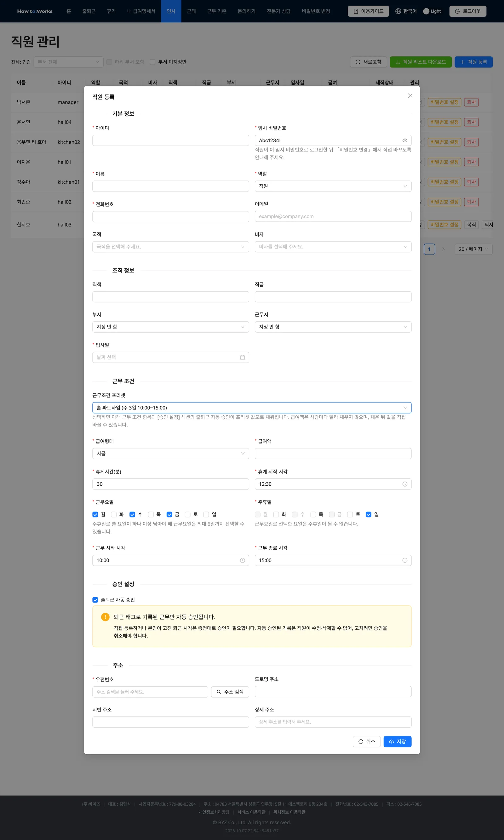Screen dimensions: 504x840
Task: Show temporary password with eye icon
Action: pos(405,140)
